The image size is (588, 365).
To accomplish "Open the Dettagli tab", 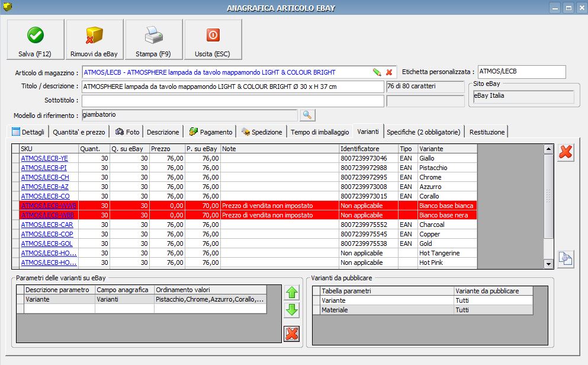I will click(30, 132).
